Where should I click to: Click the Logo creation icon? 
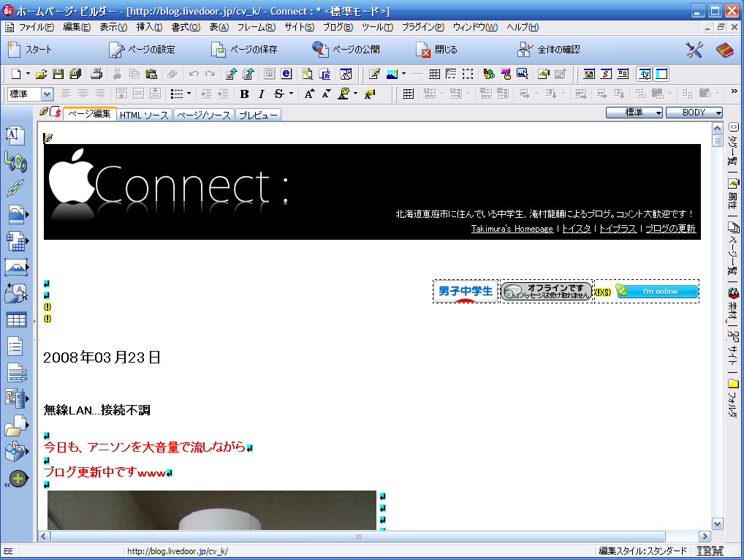click(x=489, y=74)
